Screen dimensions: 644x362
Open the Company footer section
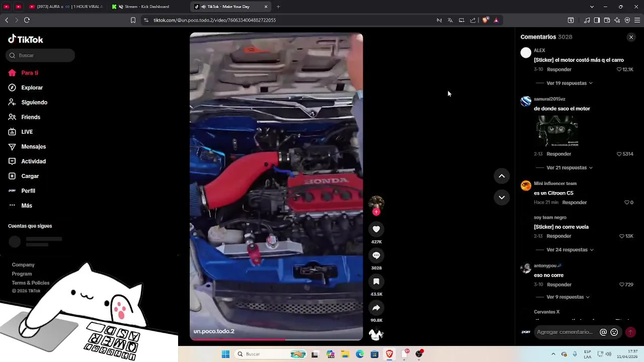coord(23,265)
